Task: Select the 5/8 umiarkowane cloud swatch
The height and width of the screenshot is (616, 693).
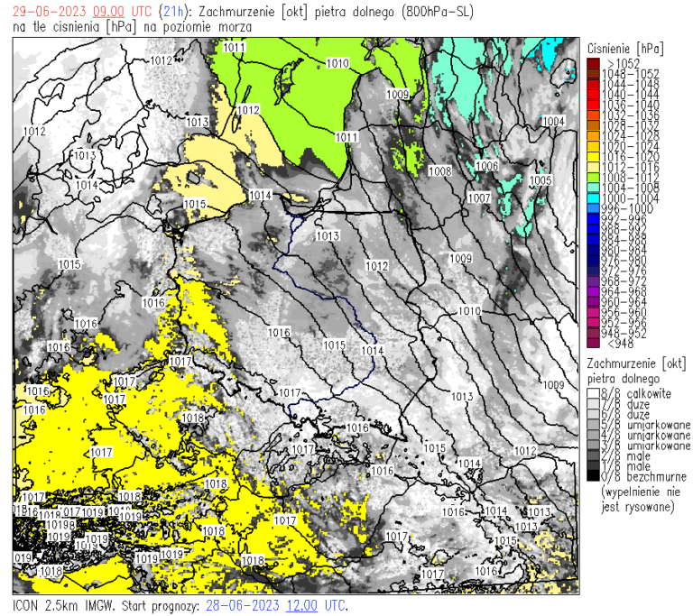Action: click(592, 425)
